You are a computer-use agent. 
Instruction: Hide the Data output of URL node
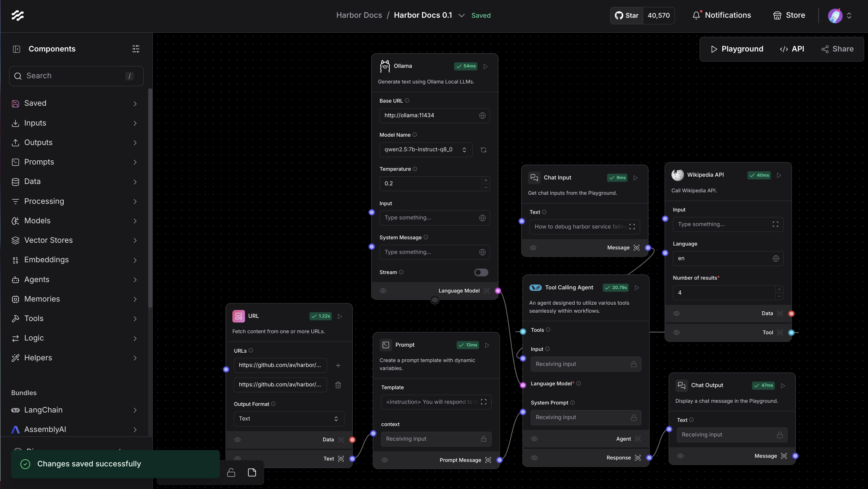[237, 440]
